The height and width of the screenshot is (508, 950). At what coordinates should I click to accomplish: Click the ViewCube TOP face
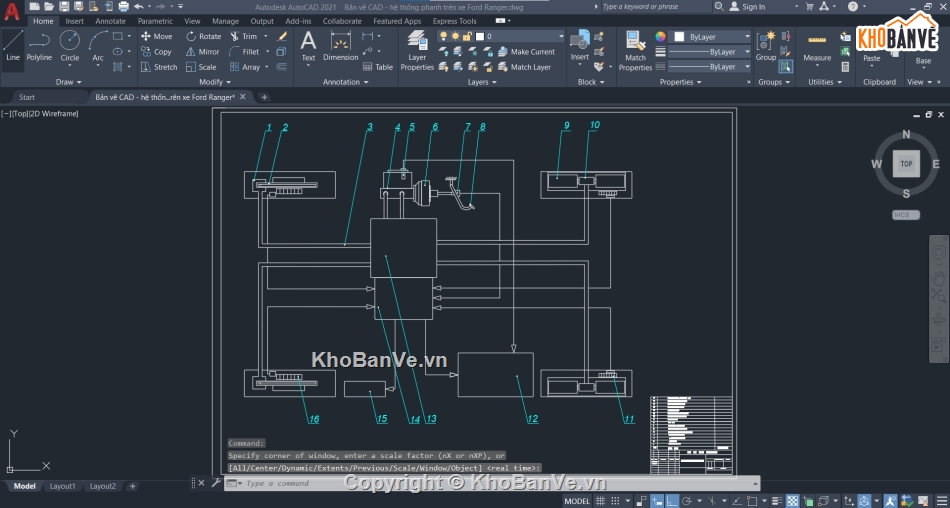point(906,164)
